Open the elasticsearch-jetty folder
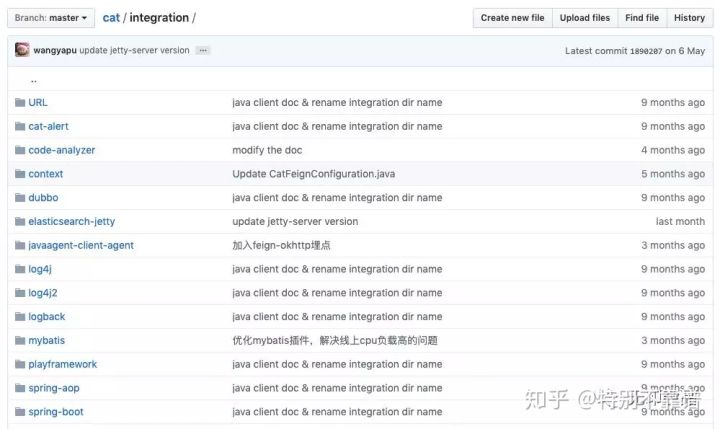 [x=72, y=221]
